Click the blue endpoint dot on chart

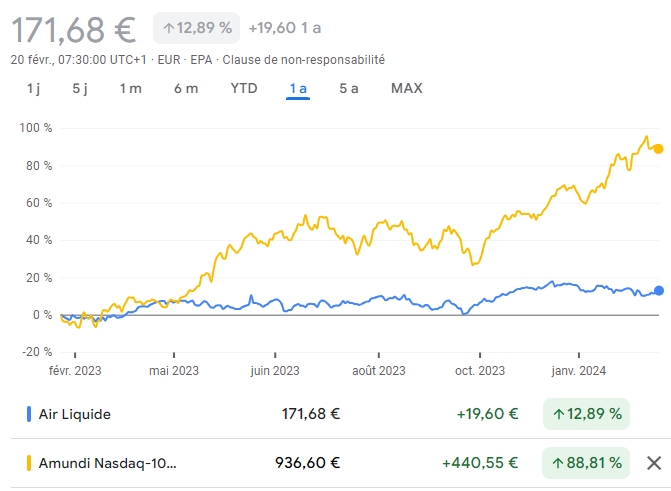tap(658, 291)
